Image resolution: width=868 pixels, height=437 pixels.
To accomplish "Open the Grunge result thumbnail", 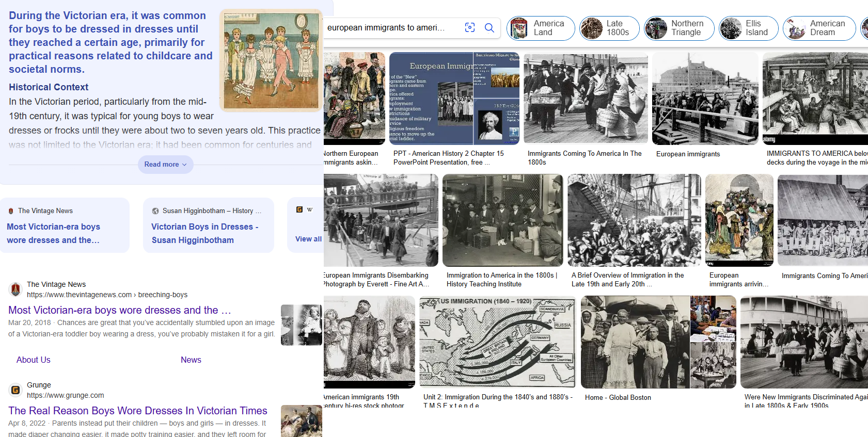I will pos(302,421).
